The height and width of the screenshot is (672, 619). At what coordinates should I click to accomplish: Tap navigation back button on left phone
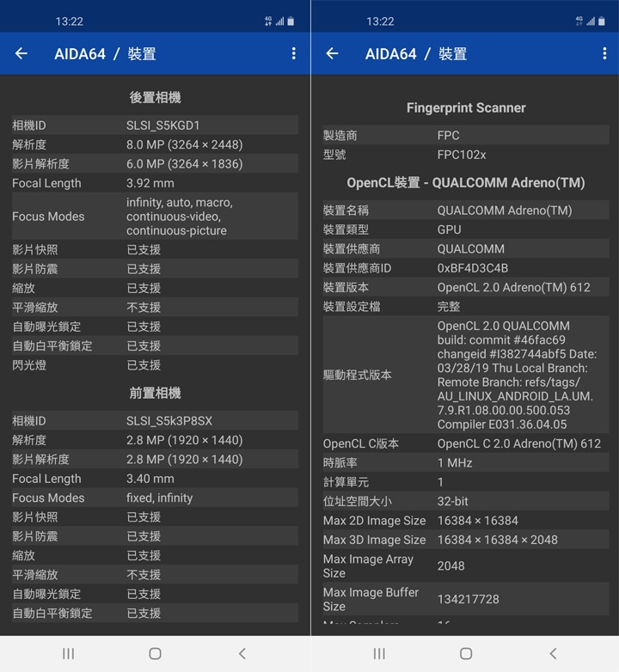(242, 654)
